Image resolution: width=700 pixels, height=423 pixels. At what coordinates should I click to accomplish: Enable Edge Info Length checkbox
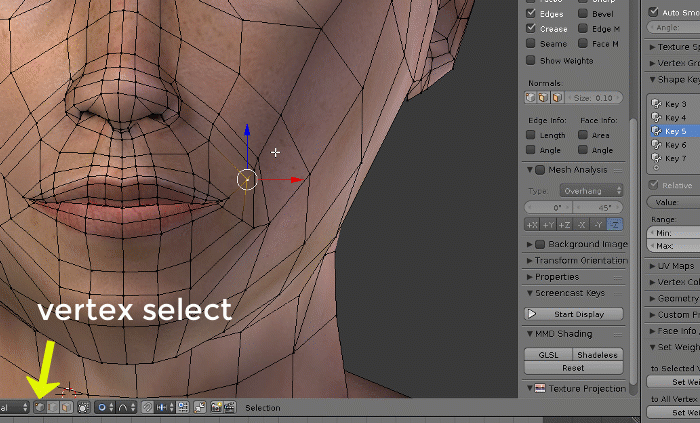531,135
